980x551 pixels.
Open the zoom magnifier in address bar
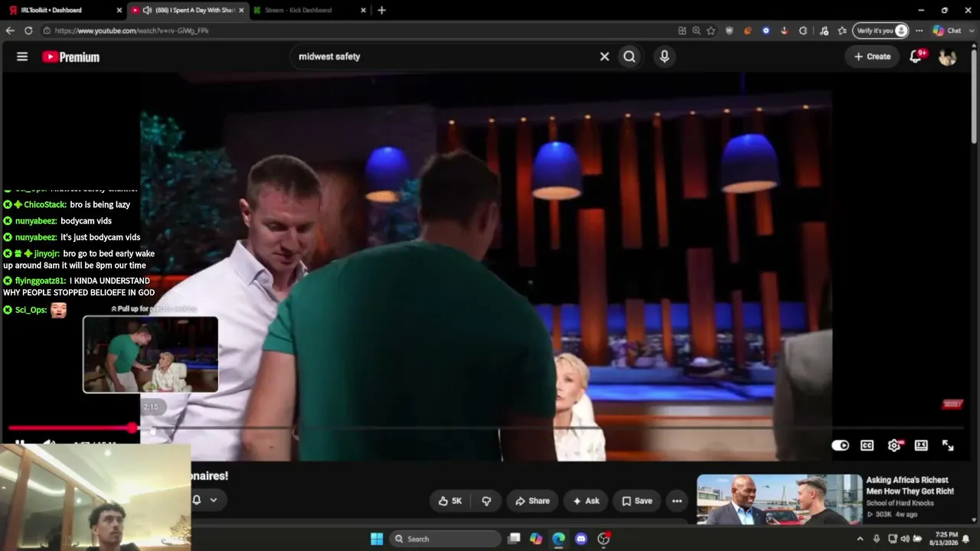697,31
